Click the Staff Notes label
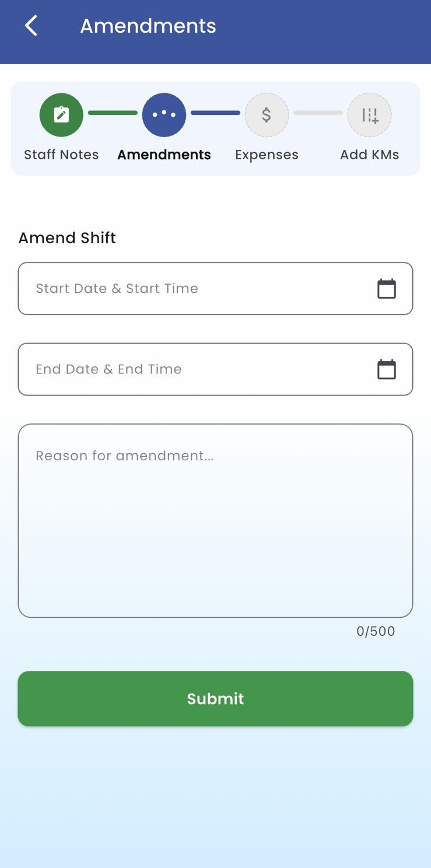The image size is (431, 868). click(x=61, y=155)
